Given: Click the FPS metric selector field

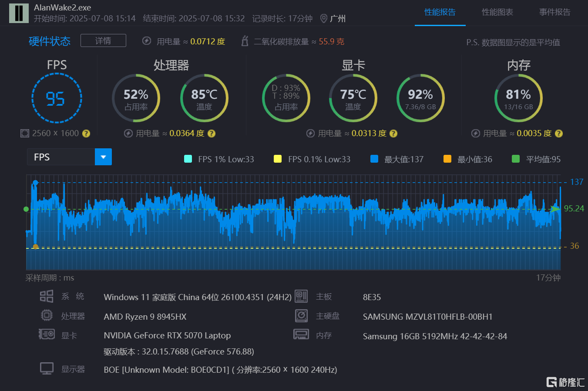Looking at the screenshot, I should (x=61, y=157).
